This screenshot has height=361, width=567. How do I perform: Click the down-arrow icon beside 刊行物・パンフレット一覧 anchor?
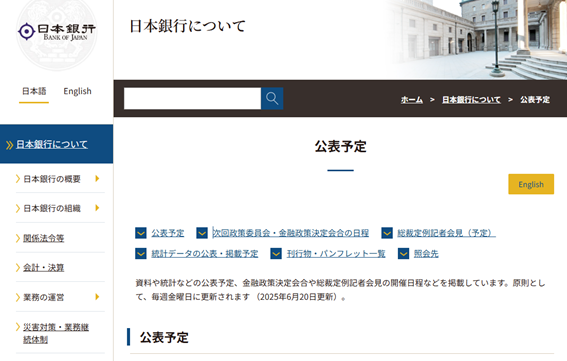click(276, 254)
